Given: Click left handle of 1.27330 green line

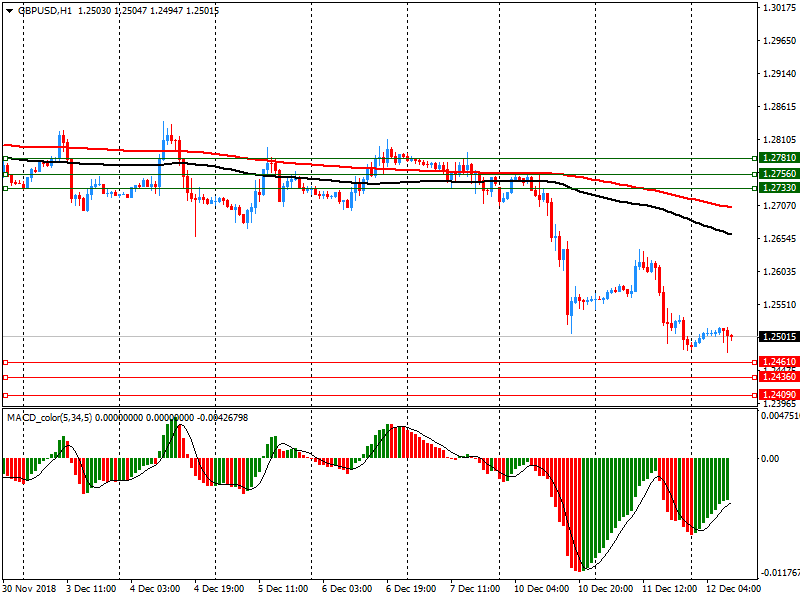Looking at the screenshot, I should tap(5, 188).
